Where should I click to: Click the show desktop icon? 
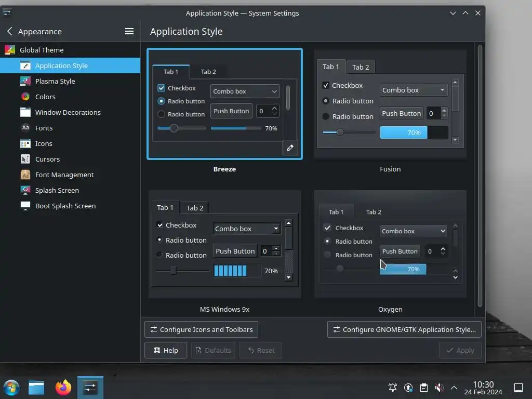click(518, 388)
